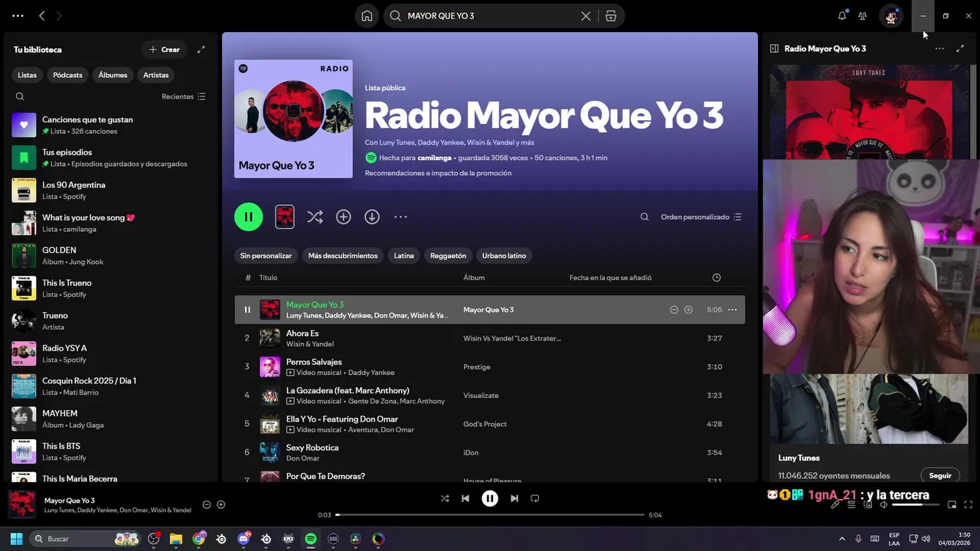
Task: Open Los 90 Argentina playlist
Action: [110, 190]
